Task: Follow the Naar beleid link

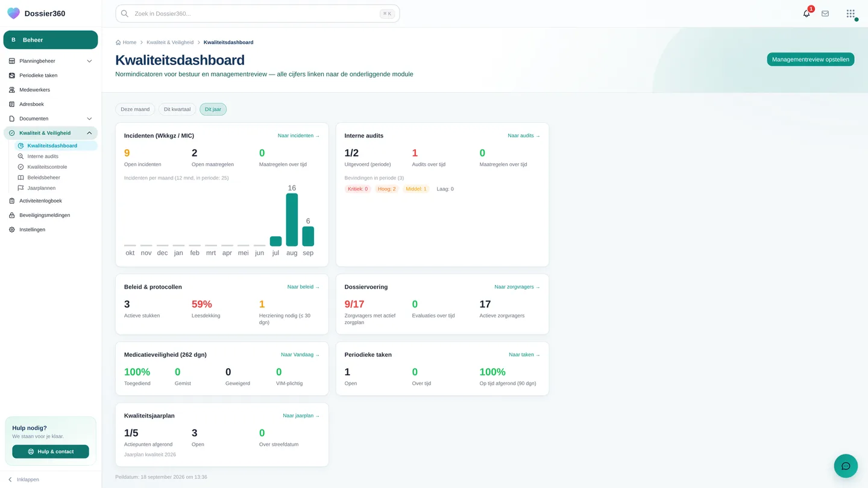Action: click(303, 287)
